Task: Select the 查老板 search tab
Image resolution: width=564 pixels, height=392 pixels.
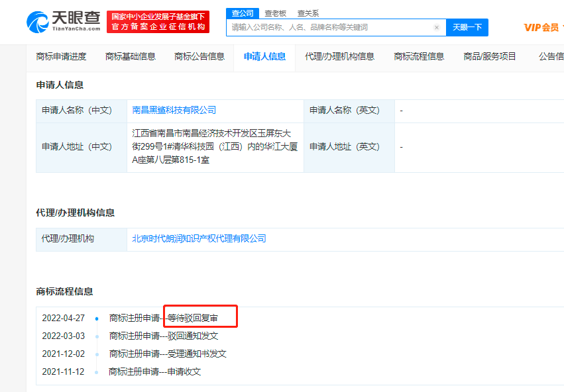Action: (276, 13)
